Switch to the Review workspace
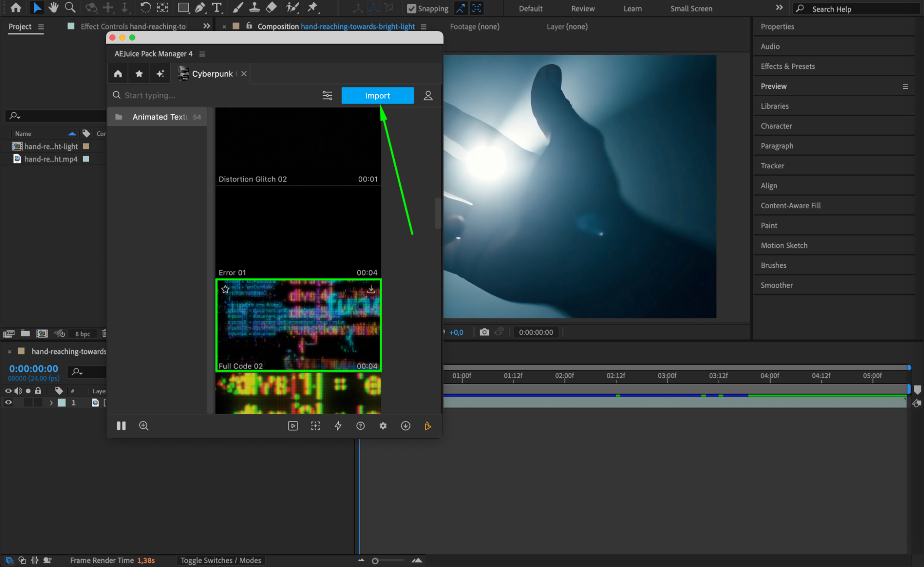The width and height of the screenshot is (924, 567). [583, 8]
